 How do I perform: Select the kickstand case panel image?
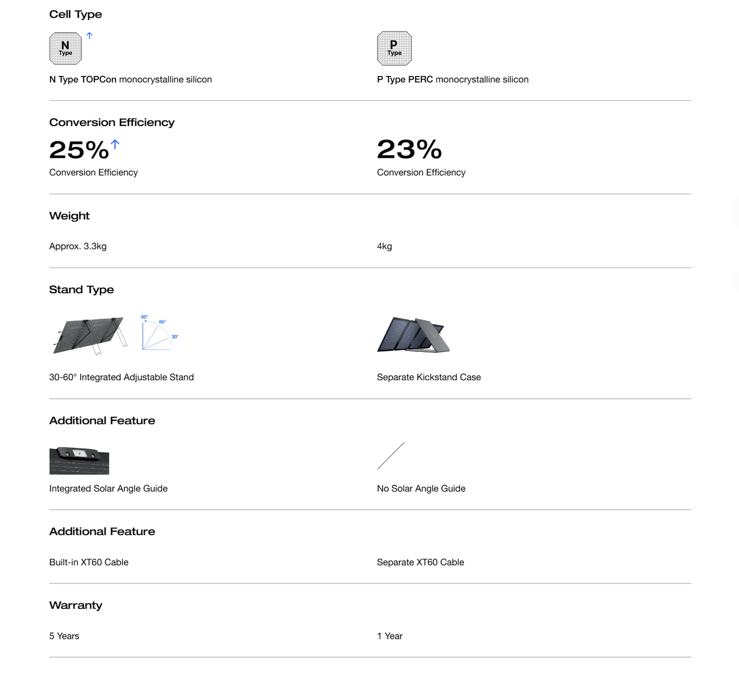[413, 335]
